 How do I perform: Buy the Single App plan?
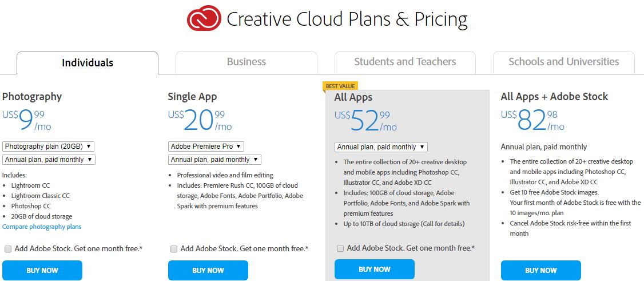pos(208,270)
